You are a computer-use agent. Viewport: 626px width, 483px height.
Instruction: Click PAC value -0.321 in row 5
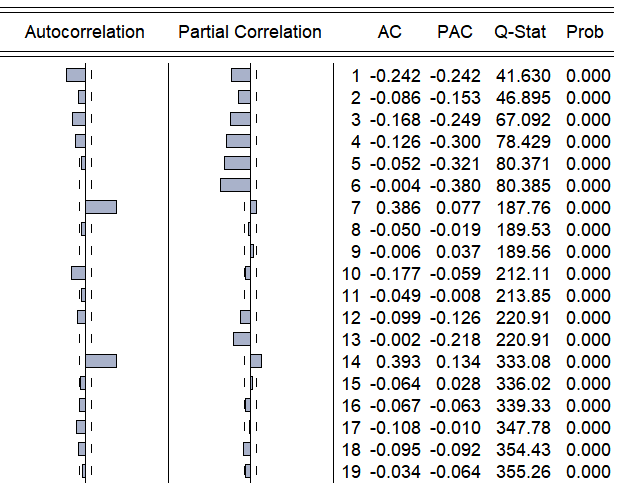coord(455,164)
